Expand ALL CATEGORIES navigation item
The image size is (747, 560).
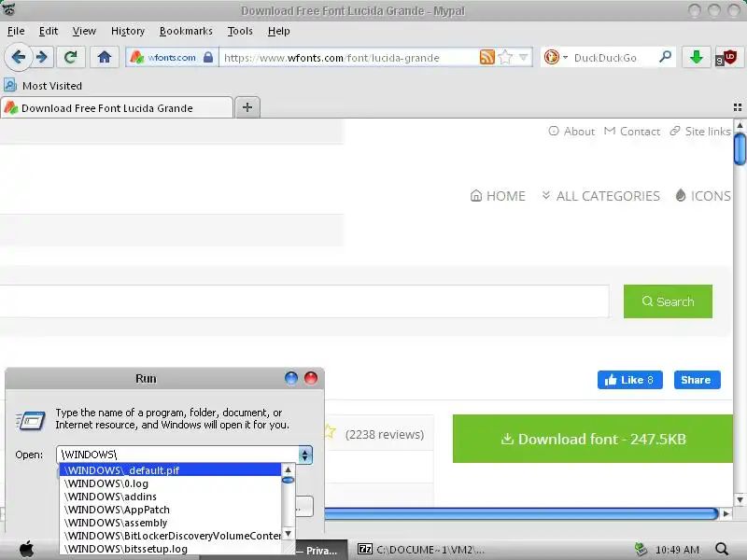point(600,196)
